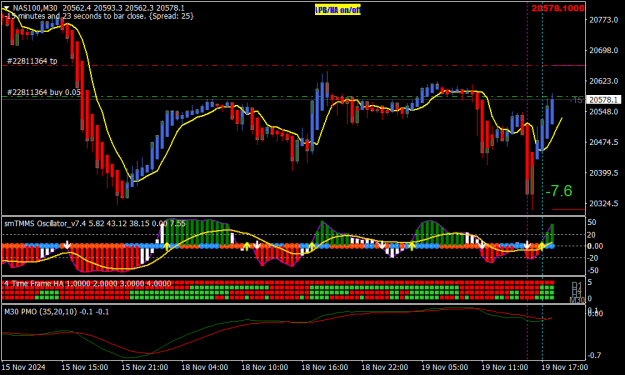Click the 15 Nov 15:00 time axis label
The width and height of the screenshot is (625, 375).
coord(85,367)
